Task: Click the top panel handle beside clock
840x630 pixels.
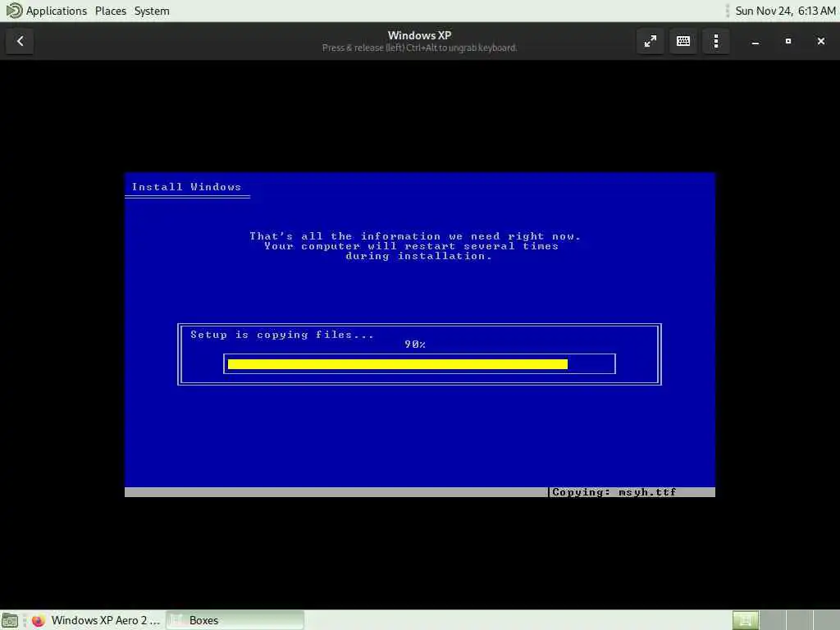Action: coord(727,11)
